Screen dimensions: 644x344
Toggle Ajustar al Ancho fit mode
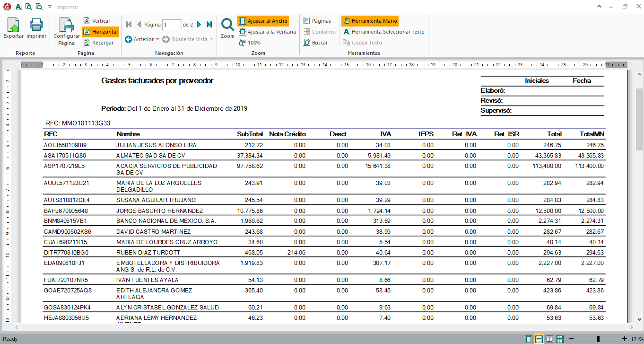263,21
